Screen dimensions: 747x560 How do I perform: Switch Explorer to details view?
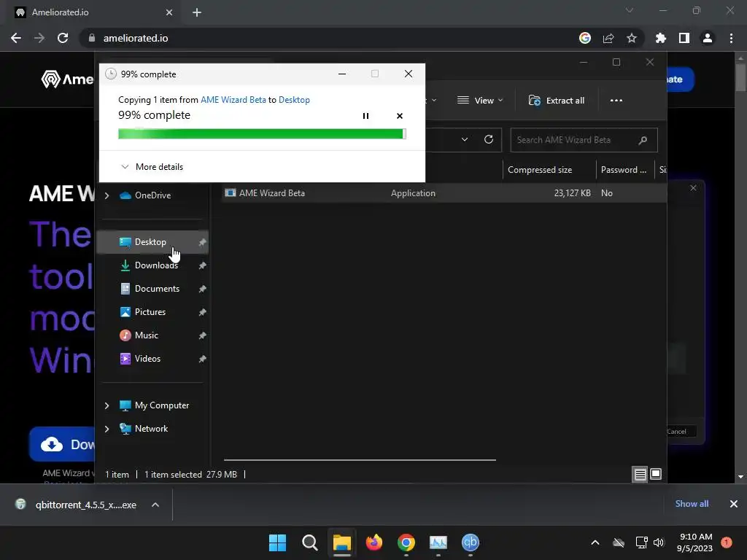point(640,474)
